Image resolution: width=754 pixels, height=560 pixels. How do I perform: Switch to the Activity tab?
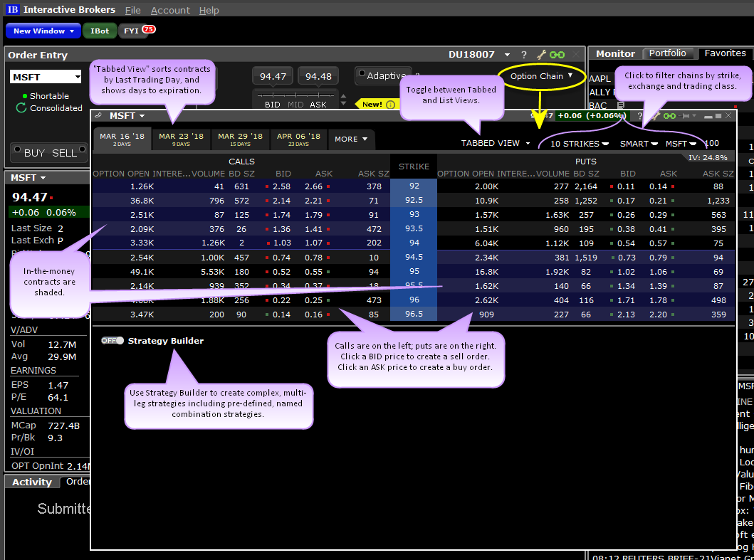[32, 482]
